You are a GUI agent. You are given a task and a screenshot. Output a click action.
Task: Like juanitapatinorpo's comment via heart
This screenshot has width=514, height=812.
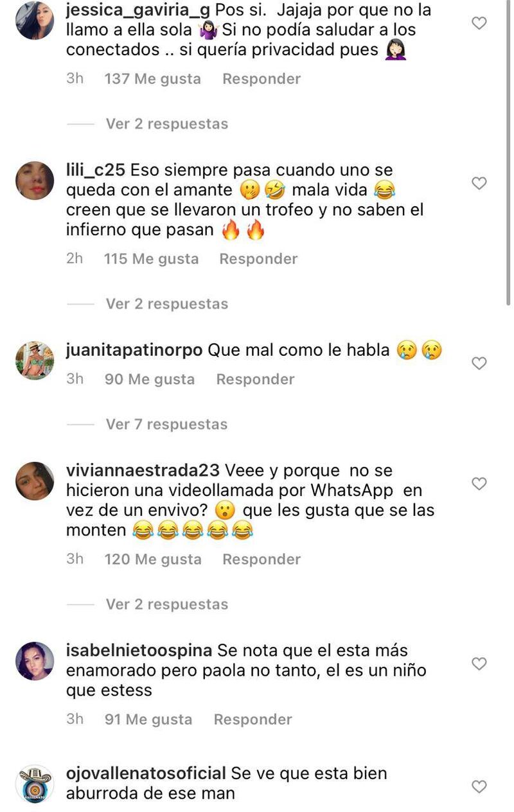coord(479,364)
